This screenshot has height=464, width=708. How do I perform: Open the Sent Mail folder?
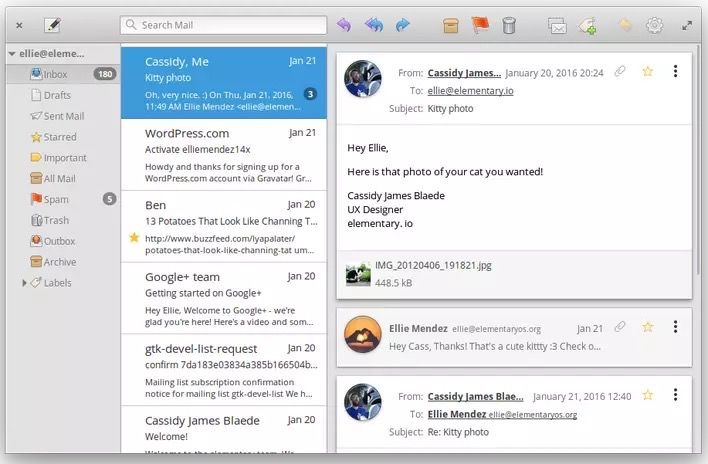62,116
